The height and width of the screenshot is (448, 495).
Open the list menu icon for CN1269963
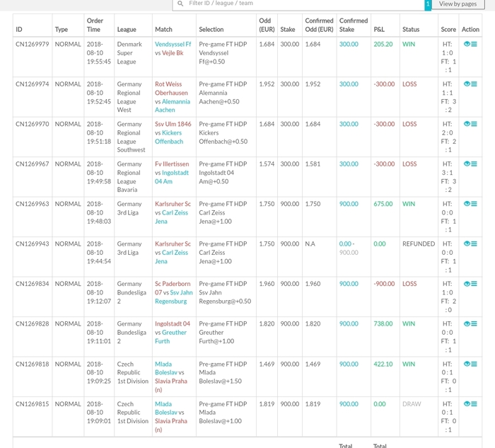[474, 204]
